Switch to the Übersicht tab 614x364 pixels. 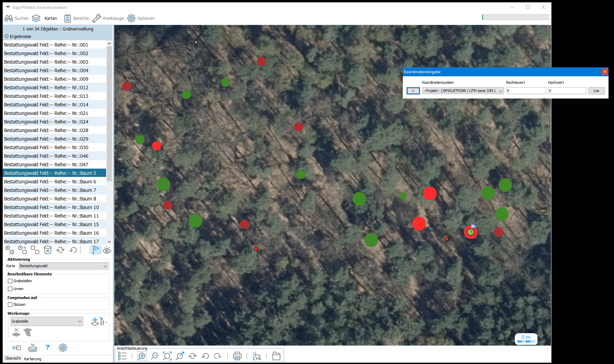(x=13, y=358)
